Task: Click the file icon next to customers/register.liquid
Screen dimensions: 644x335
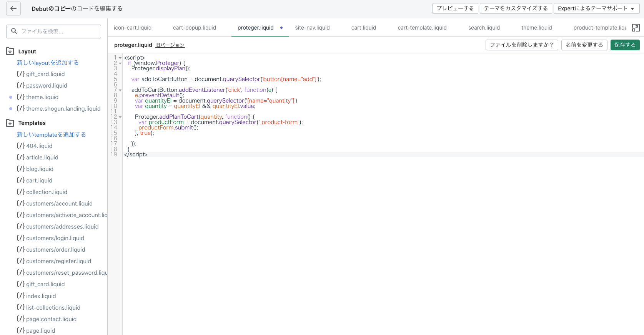Action: (x=21, y=261)
